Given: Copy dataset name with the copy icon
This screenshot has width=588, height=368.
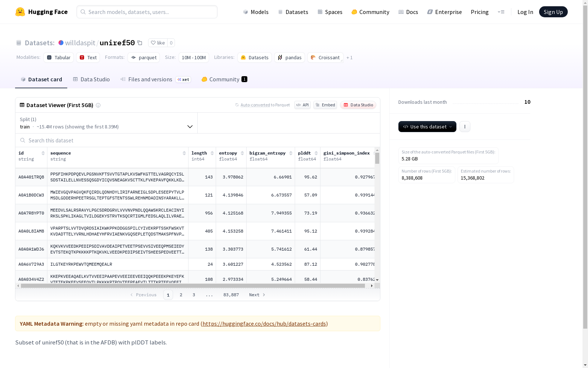Looking at the screenshot, I should tap(140, 43).
